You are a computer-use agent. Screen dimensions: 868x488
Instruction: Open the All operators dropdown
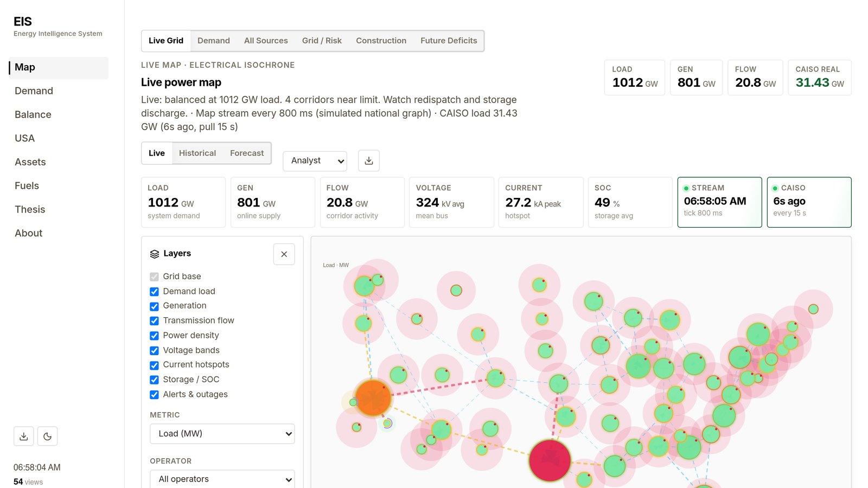(x=222, y=479)
